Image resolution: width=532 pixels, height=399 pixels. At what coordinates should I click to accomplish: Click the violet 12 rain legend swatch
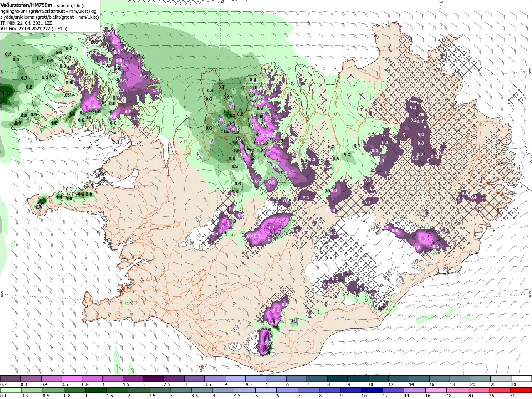click(x=393, y=390)
